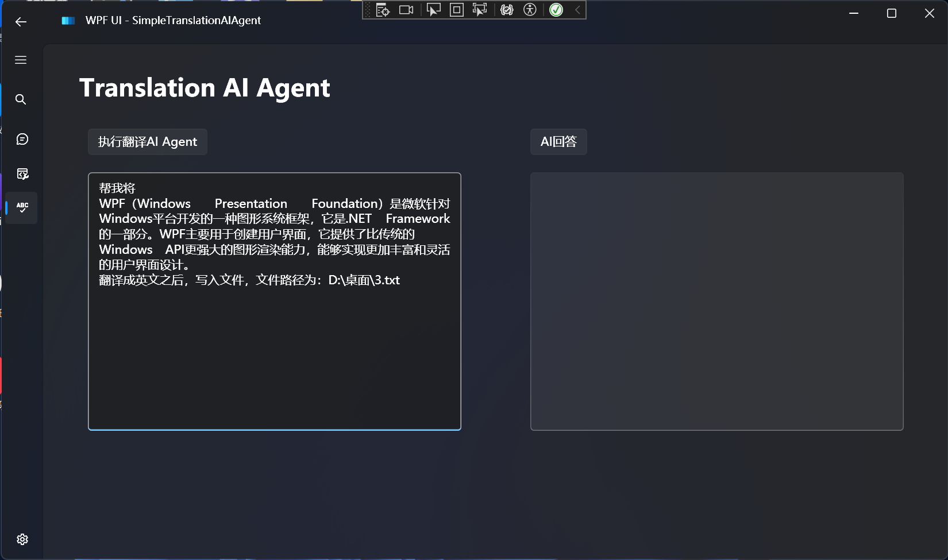Open the chat bubble page in sidebar
948x560 pixels.
pyautogui.click(x=22, y=140)
